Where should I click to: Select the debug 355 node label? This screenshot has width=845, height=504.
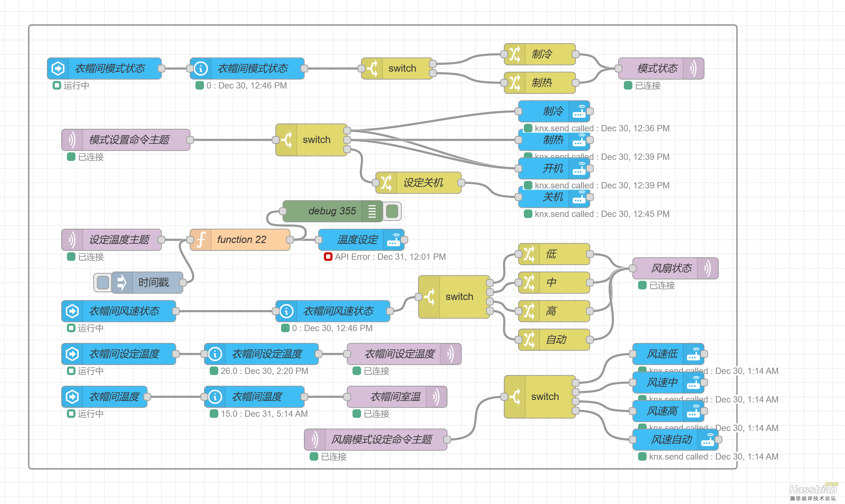coord(332,211)
